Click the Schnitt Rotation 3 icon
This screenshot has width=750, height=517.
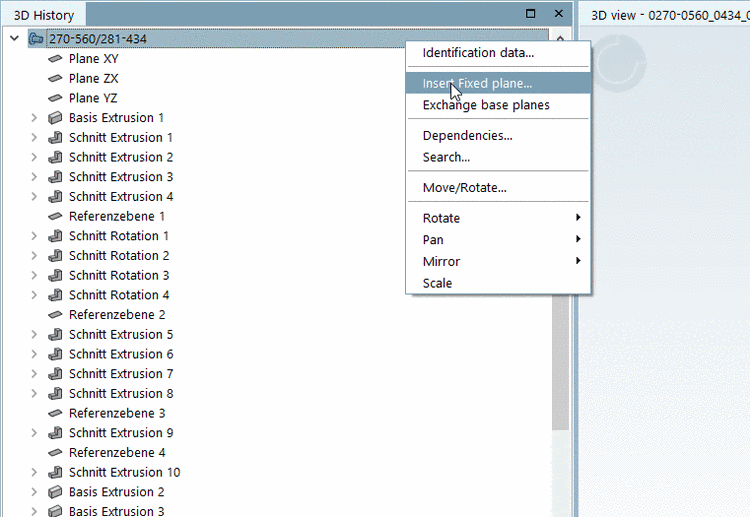[55, 275]
